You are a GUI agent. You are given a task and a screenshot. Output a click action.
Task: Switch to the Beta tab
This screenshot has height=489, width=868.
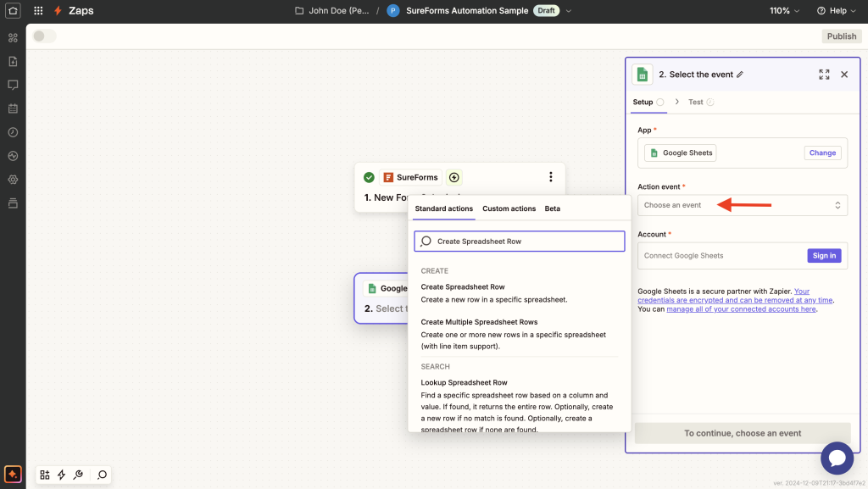click(552, 208)
